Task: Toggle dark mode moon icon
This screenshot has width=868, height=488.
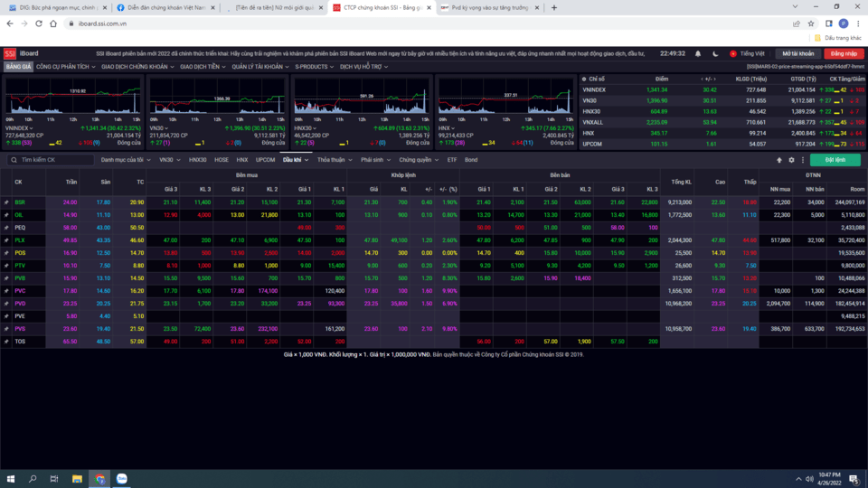Action: point(713,53)
